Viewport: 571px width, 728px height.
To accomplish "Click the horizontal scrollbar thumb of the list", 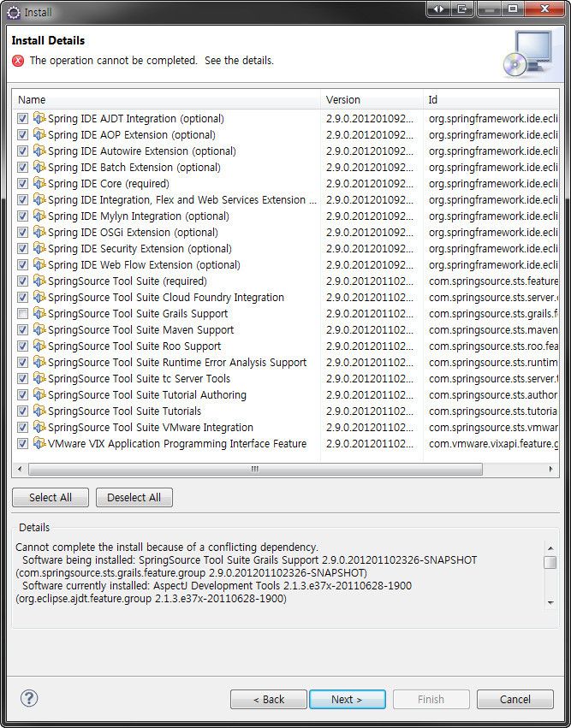I will pos(255,469).
